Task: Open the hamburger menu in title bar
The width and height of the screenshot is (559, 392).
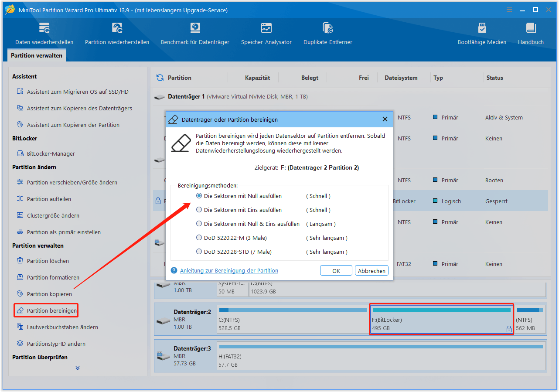Action: [509, 10]
